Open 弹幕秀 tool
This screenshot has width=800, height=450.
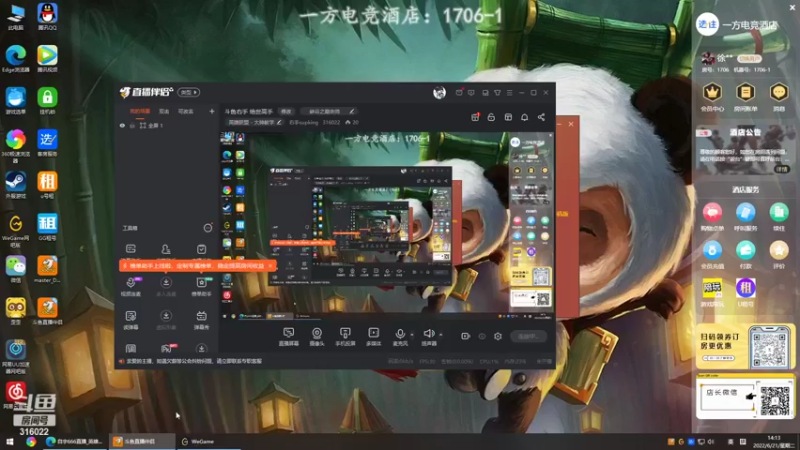click(x=202, y=320)
